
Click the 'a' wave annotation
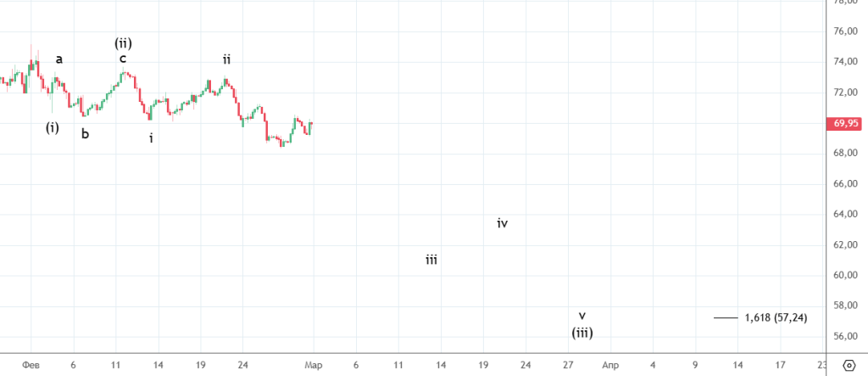tap(59, 59)
